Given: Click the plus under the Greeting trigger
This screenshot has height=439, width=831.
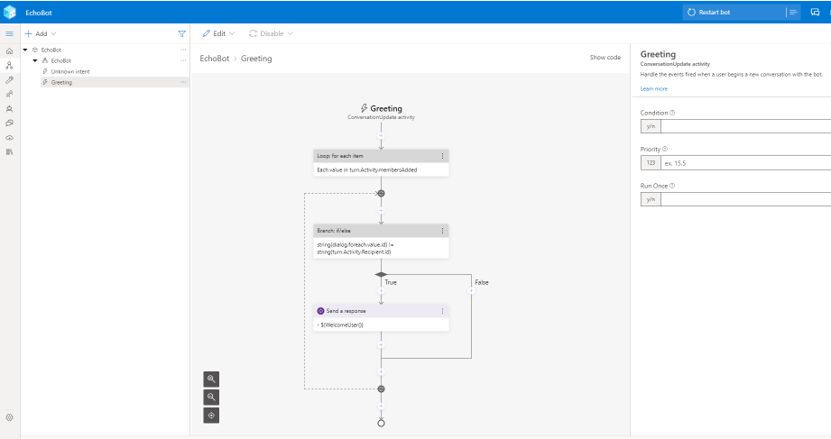Looking at the screenshot, I should coord(381,136).
